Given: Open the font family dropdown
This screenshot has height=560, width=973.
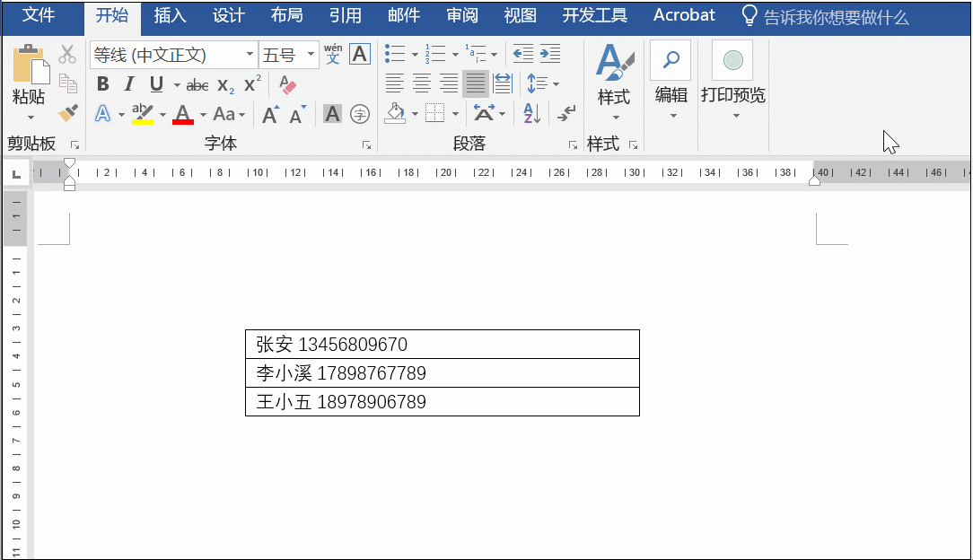Looking at the screenshot, I should [x=250, y=54].
